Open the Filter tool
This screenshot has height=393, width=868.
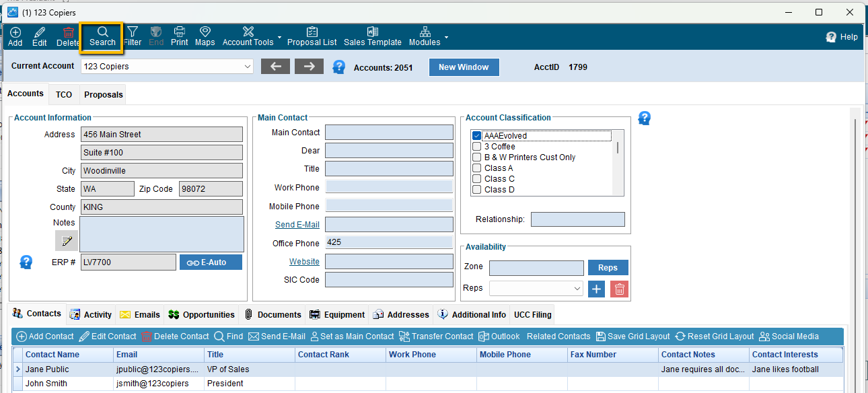pyautogui.click(x=133, y=36)
